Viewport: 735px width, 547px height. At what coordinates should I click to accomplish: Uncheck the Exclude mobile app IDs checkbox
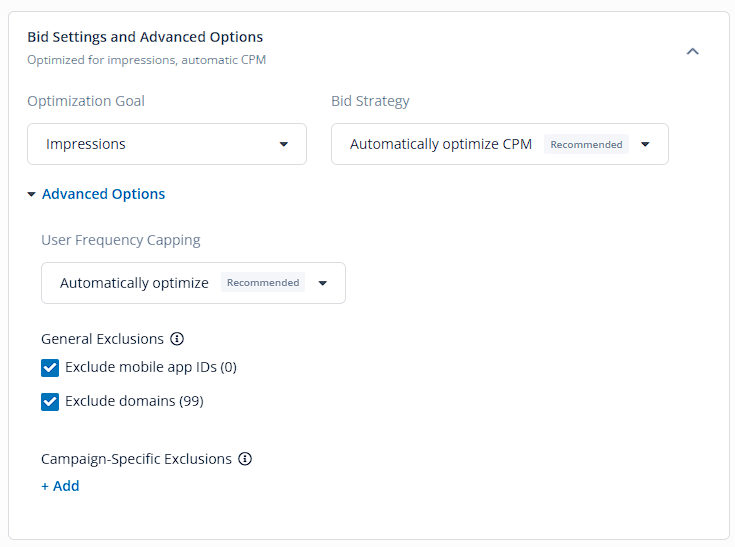coord(50,367)
